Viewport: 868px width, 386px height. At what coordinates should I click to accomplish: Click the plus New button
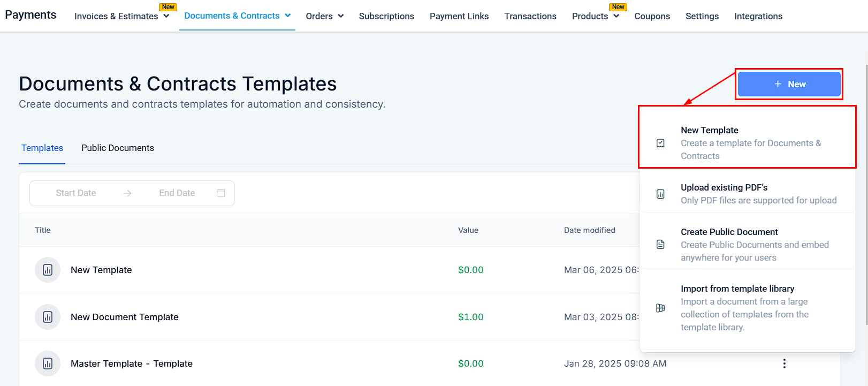point(789,84)
